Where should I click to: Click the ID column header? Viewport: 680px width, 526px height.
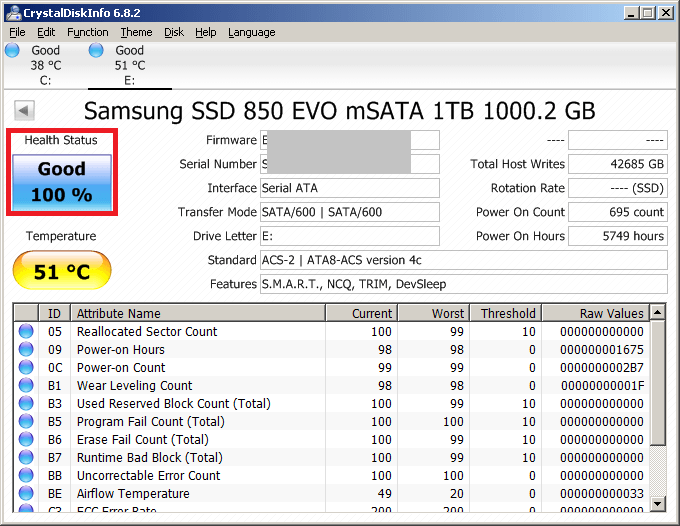[54, 313]
